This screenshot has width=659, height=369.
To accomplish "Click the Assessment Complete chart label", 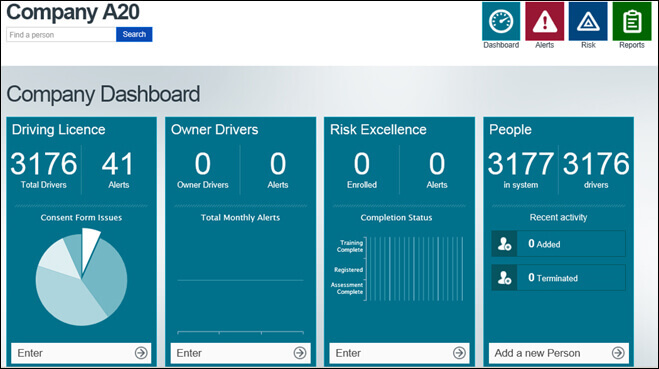I will pyautogui.click(x=347, y=288).
